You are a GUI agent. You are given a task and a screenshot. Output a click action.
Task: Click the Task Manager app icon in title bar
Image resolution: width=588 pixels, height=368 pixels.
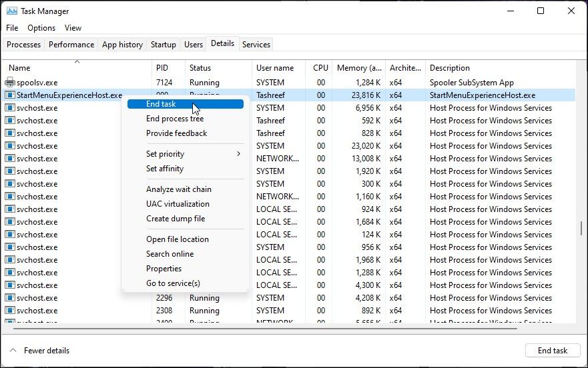11,11
